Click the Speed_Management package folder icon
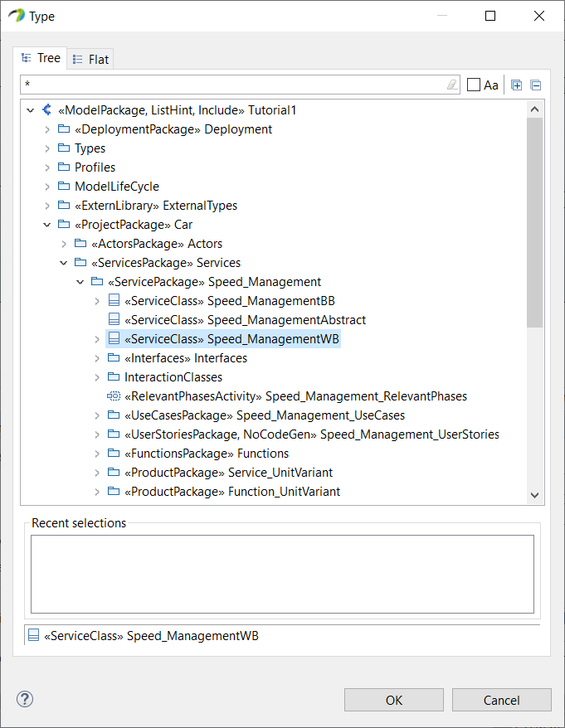565x728 pixels. (x=97, y=281)
